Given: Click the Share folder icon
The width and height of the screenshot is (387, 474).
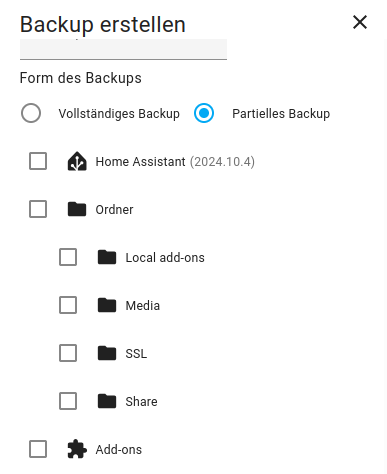Looking at the screenshot, I should [x=107, y=401].
